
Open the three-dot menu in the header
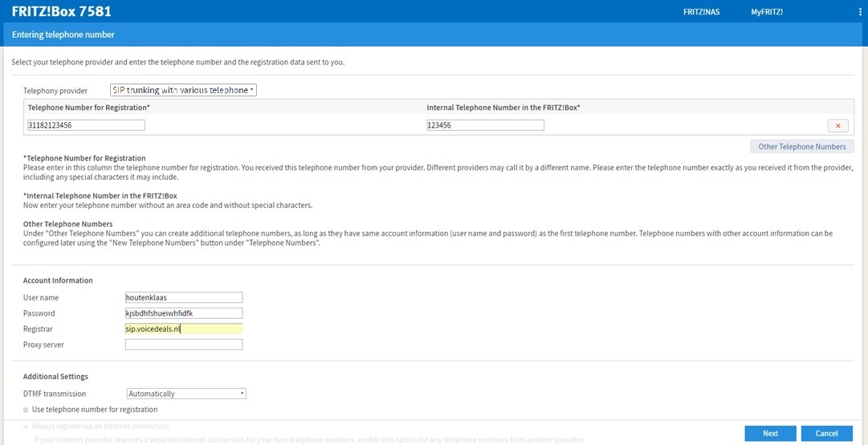[859, 12]
